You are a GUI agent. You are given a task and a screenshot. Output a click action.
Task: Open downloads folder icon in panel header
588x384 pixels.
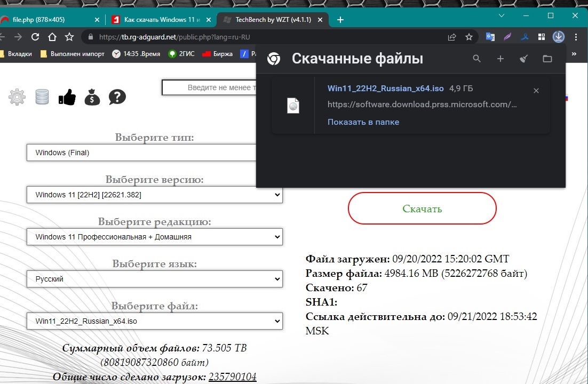click(547, 59)
